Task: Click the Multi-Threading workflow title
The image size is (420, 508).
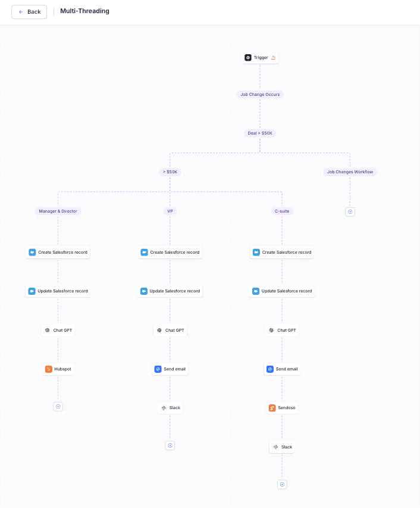Action: coord(85,11)
